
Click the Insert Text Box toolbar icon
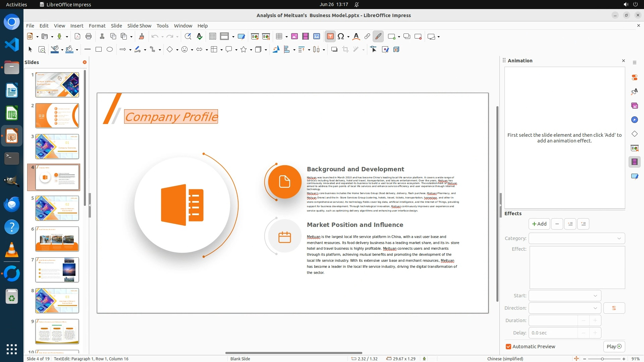coord(330,37)
